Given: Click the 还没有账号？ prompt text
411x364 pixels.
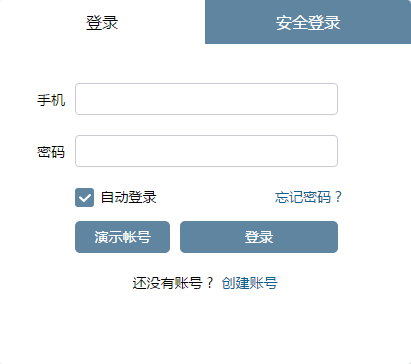Looking at the screenshot, I should [173, 283].
